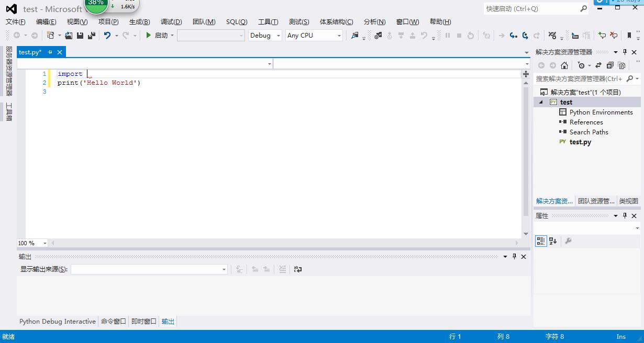Image resolution: width=644 pixels, height=343 pixels.
Task: Open the 帮助(H) menu
Action: [440, 22]
